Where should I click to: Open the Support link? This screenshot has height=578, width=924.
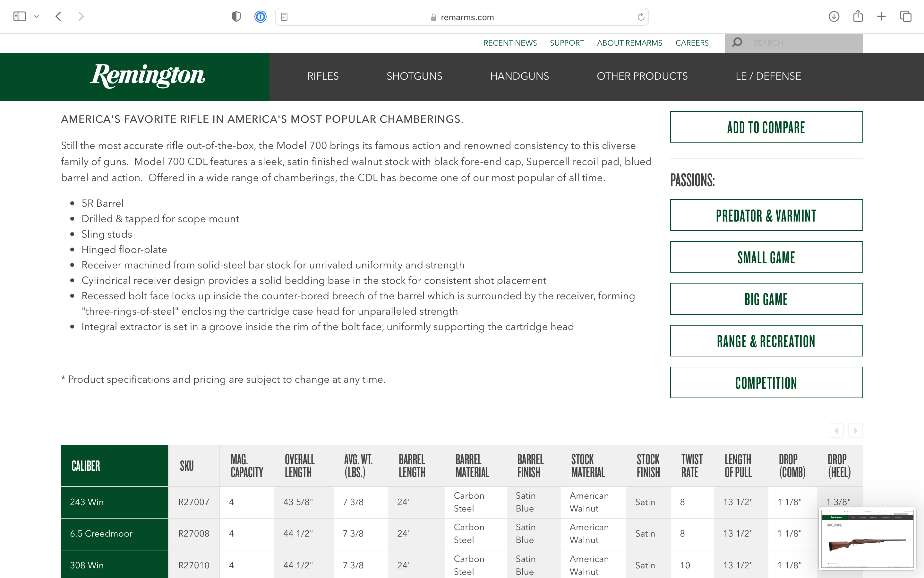[x=567, y=43]
